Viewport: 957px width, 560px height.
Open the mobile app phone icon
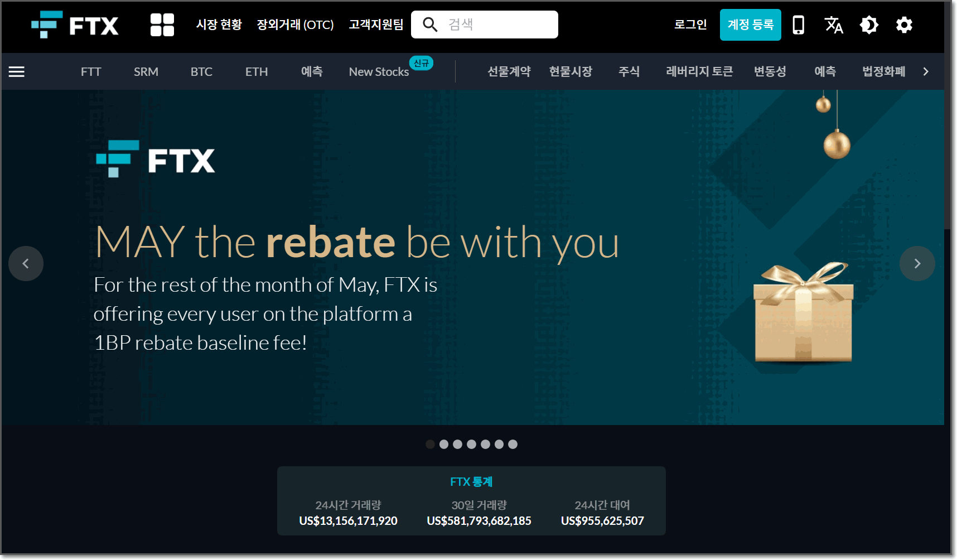pos(798,25)
